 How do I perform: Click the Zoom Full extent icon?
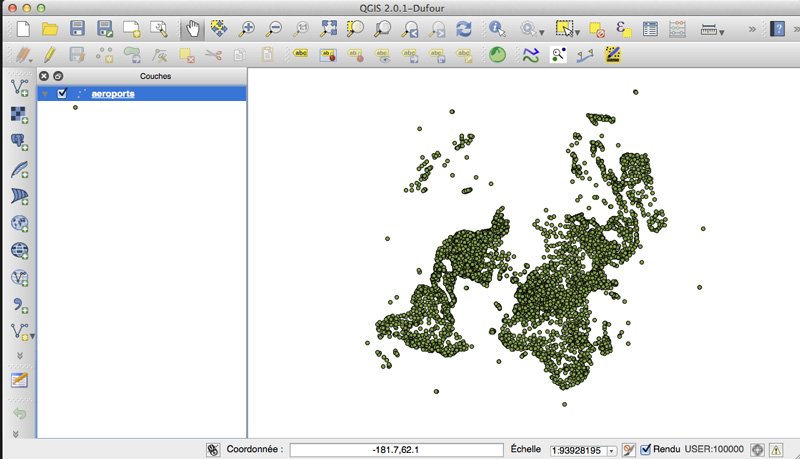pos(328,29)
